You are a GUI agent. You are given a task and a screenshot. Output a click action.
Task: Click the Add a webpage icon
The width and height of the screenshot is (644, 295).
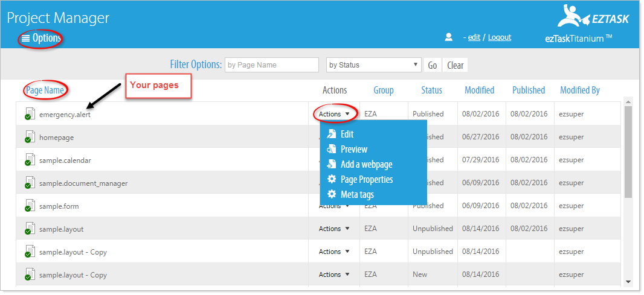[x=332, y=164]
